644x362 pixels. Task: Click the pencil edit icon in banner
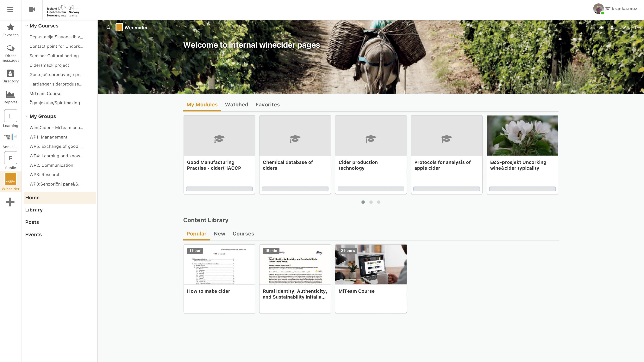click(x=624, y=28)
